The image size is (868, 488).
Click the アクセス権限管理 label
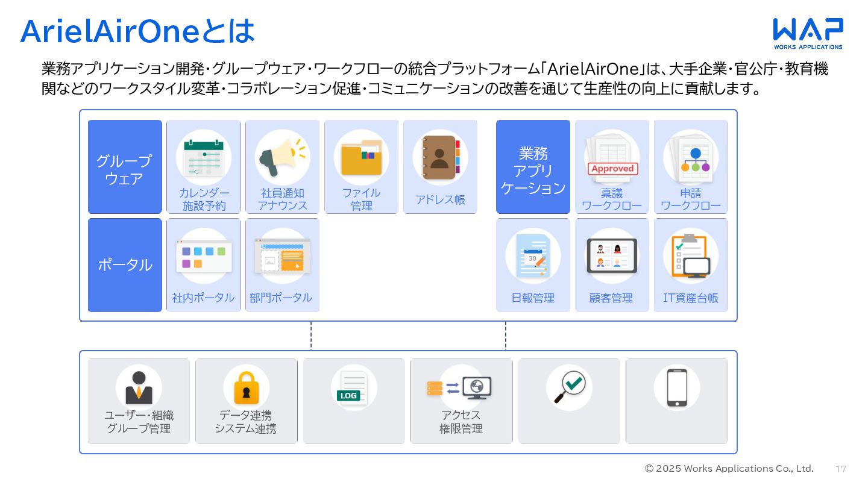[461, 422]
